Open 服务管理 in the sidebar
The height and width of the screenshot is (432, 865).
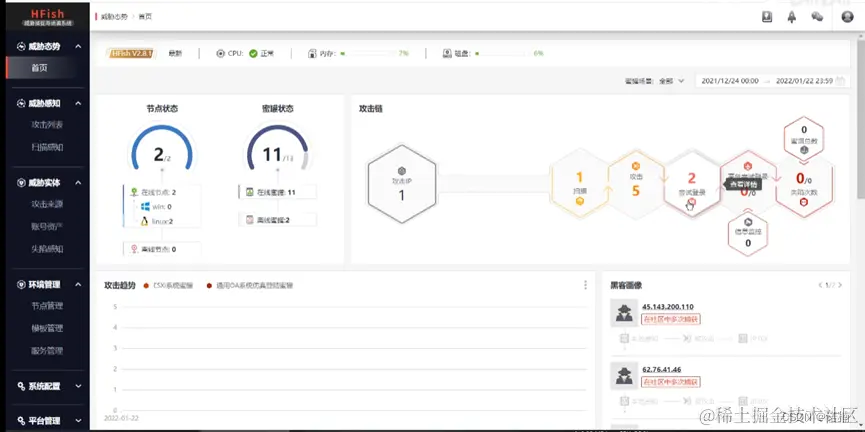pyautogui.click(x=47, y=351)
